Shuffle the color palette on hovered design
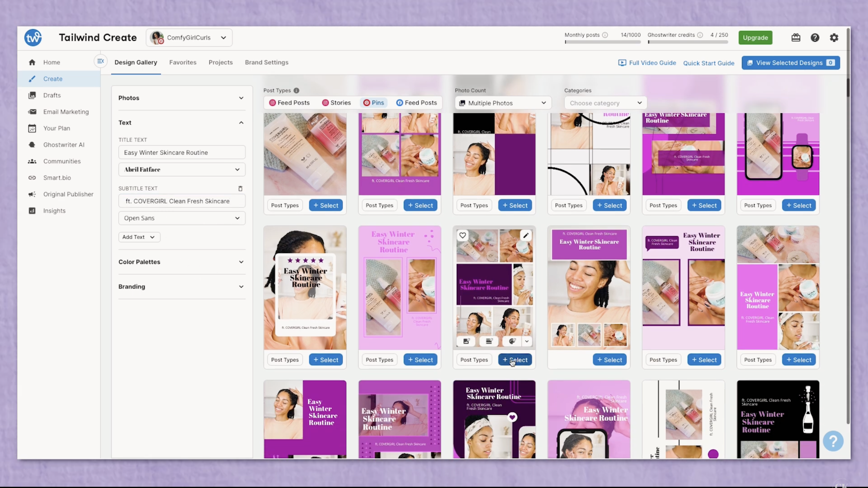This screenshot has height=488, width=868. 512,341
